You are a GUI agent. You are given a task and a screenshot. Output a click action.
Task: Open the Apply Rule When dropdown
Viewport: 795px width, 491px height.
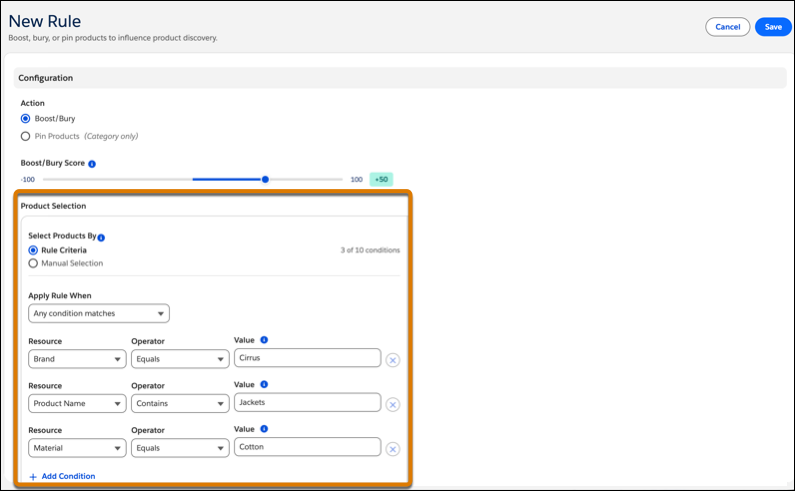tap(99, 313)
